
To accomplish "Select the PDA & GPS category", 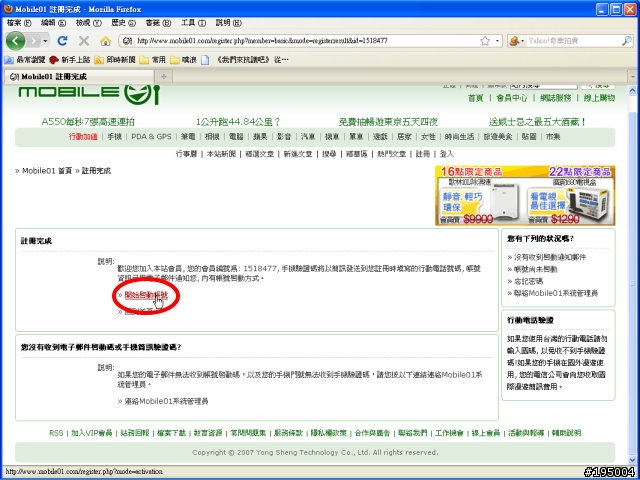I will tap(151, 137).
